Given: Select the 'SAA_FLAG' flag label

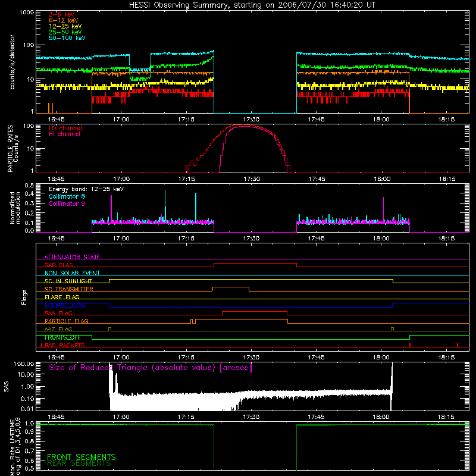Looking at the screenshot, I should click(58, 313).
